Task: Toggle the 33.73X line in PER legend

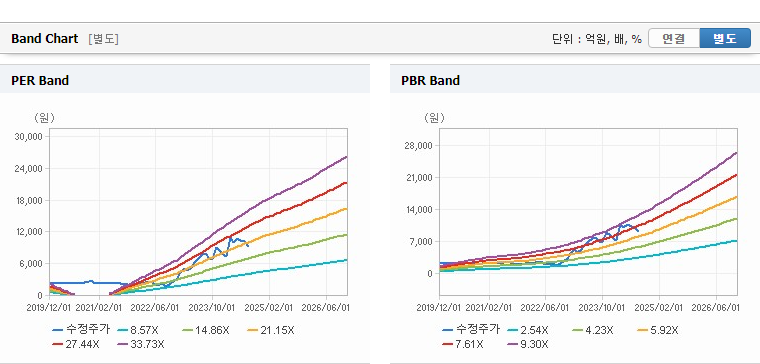Action: 141,345
